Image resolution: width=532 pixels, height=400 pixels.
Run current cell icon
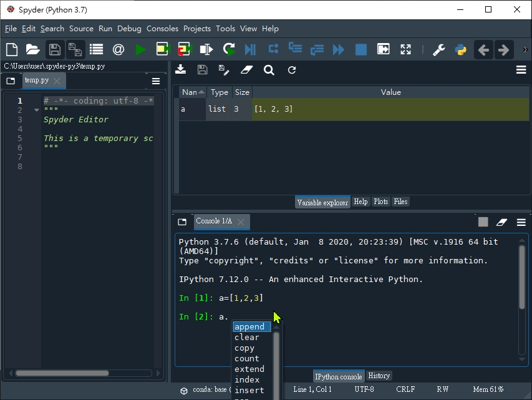tap(162, 49)
